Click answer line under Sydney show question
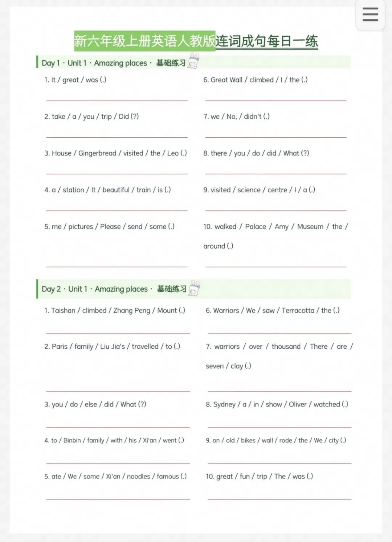The width and height of the screenshot is (392, 542). (279, 427)
